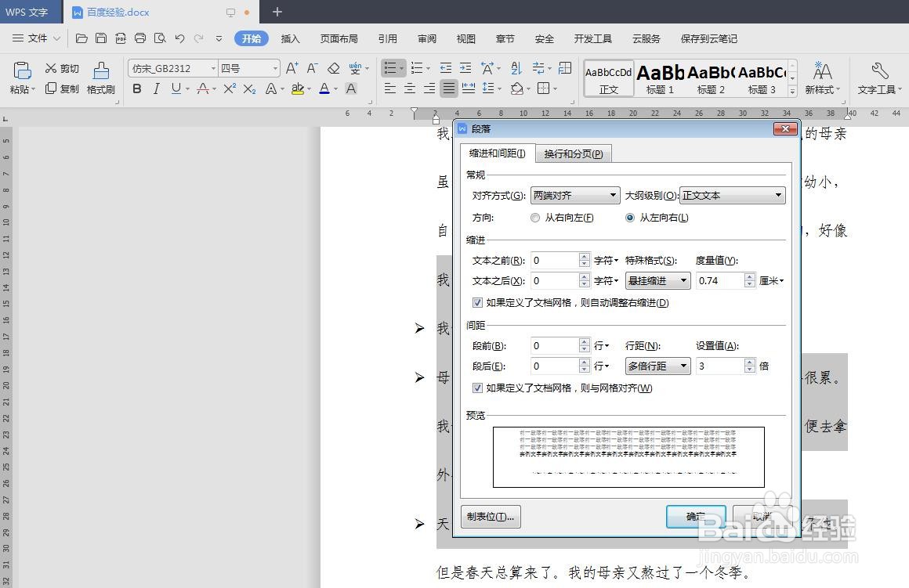Screen dimensions: 909x588
Task: Click the shading color bucket
Action: click(516, 88)
